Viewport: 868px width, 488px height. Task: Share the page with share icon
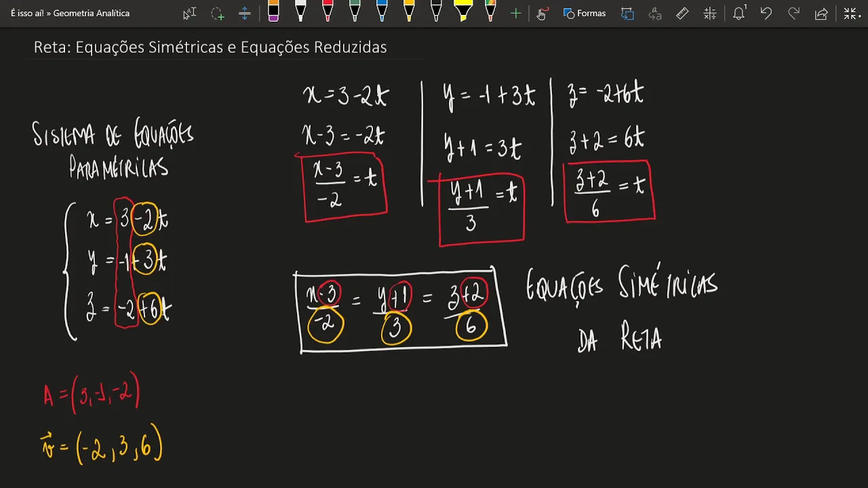821,13
